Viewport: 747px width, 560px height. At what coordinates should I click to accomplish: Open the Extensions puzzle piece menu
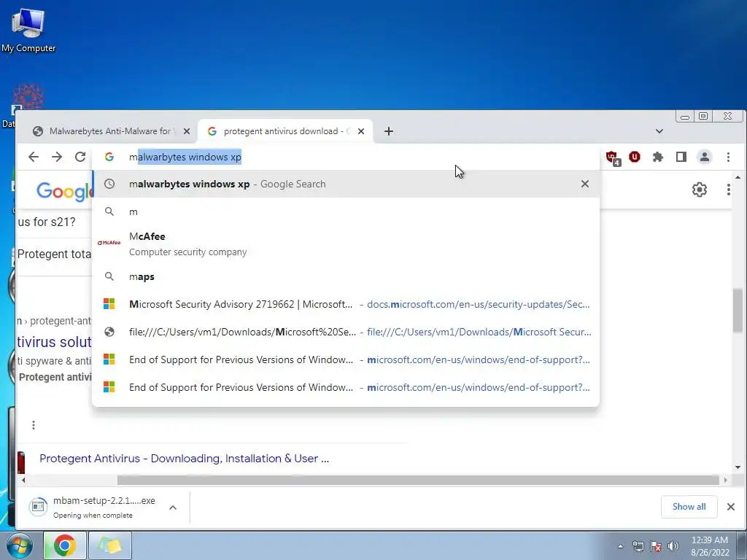pos(658,157)
